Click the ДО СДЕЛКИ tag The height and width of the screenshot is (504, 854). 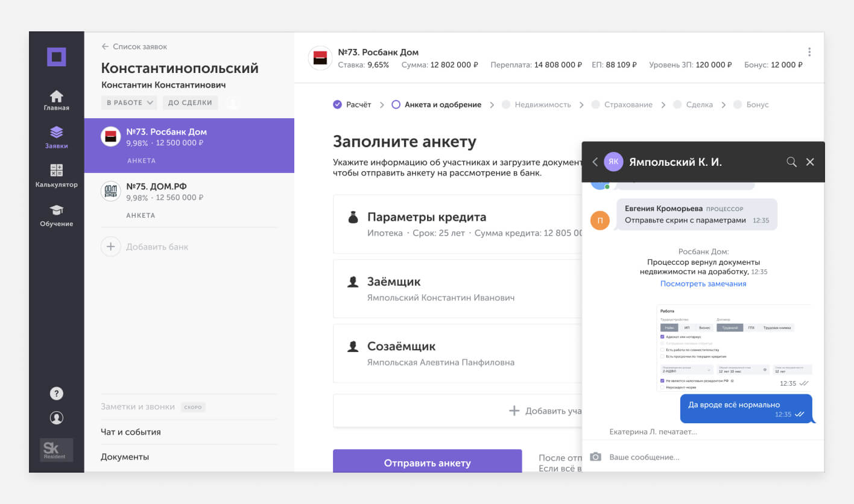pos(190,102)
